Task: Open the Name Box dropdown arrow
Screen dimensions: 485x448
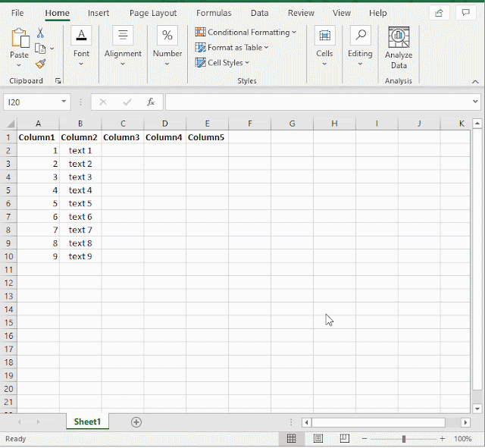Action: tap(64, 102)
